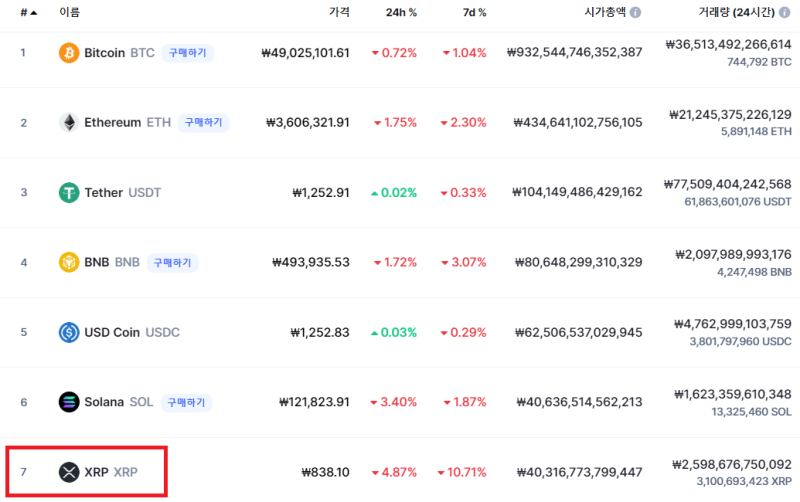Click volume amount 5,891,148 ETH
The width and height of the screenshot is (800, 502).
(756, 132)
